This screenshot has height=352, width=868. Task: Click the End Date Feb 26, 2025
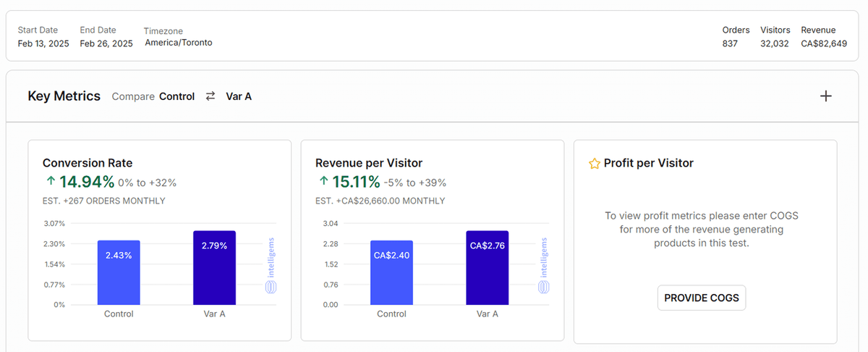(106, 43)
